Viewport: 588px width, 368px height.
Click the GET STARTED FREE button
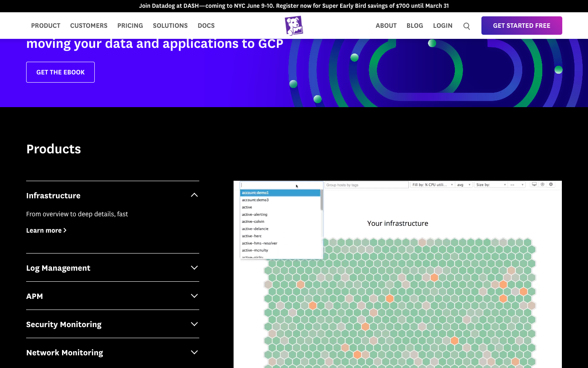coord(522,25)
